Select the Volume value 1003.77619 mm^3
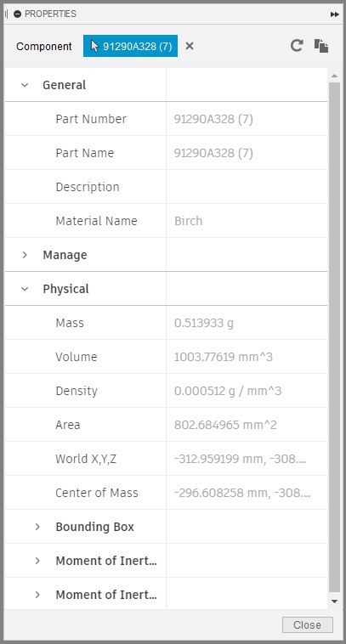The height and width of the screenshot is (644, 346). pyautogui.click(x=223, y=357)
